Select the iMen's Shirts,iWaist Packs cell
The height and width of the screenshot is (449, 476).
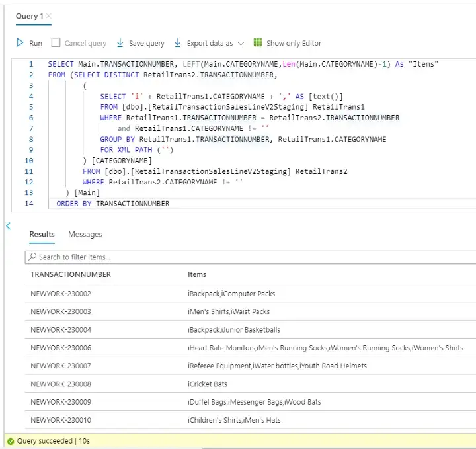(229, 311)
